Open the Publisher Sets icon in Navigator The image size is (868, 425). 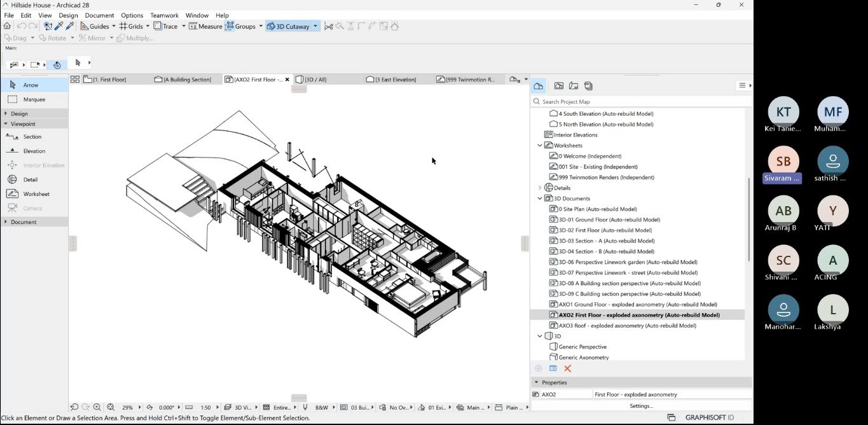[588, 86]
